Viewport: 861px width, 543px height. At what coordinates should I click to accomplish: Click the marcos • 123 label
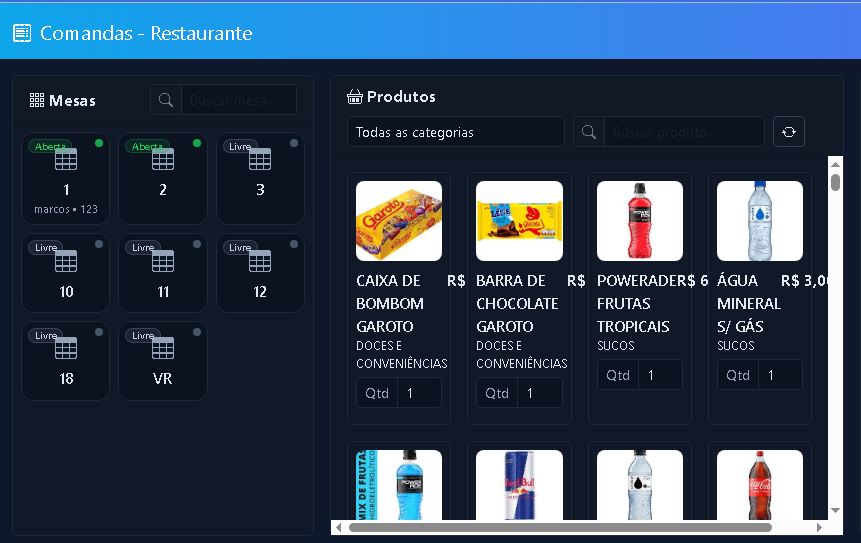(x=66, y=209)
